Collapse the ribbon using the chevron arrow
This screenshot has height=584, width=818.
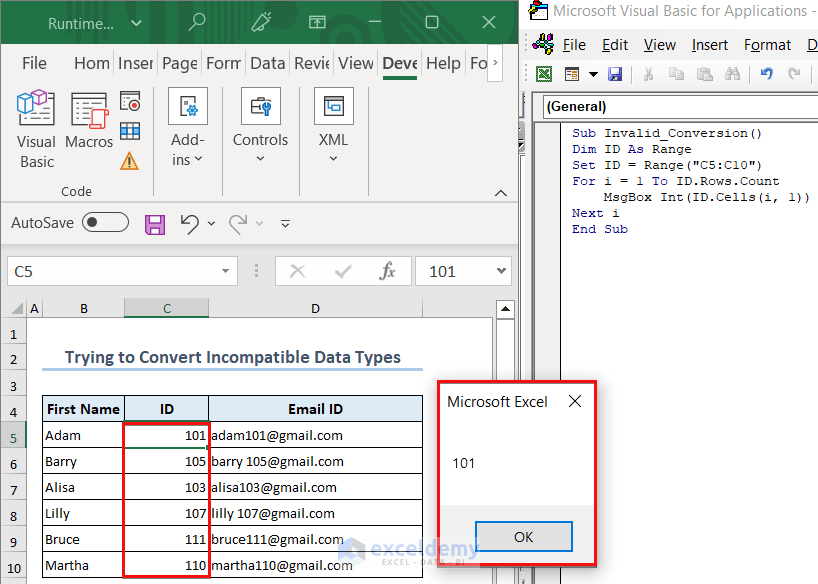[x=500, y=193]
